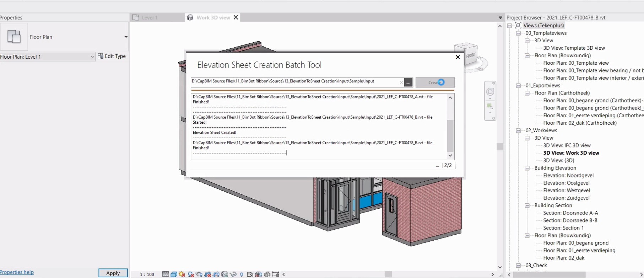
Task: Click the Zoom Region navigation icon
Action: coord(490,106)
